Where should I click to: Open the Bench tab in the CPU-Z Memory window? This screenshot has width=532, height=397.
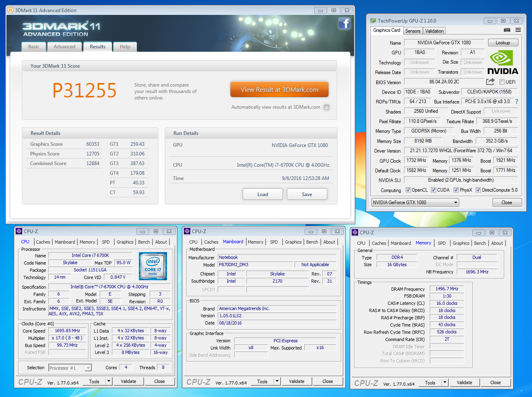(x=480, y=243)
